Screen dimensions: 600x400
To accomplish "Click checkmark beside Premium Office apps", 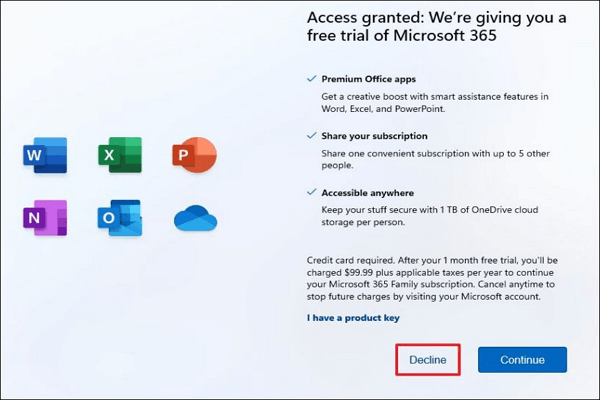I will coord(311,79).
